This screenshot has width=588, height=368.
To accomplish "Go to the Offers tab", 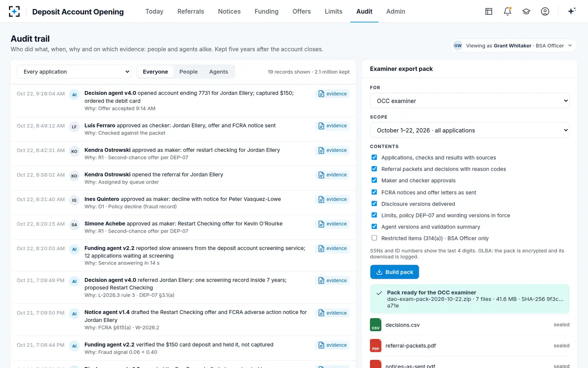I will 302,11.
